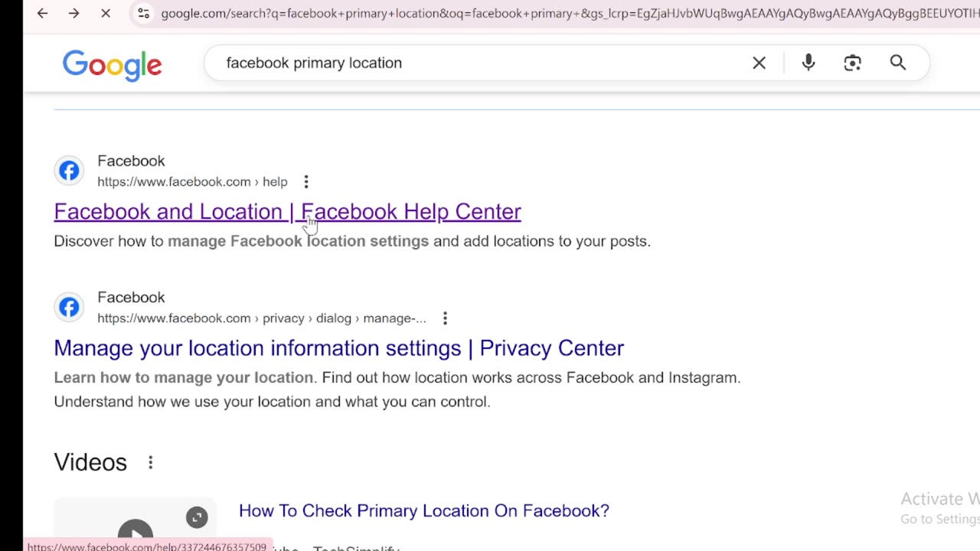Click the 'https://www.facebook.com › help' URL text
Image resolution: width=980 pixels, height=551 pixels.
pos(192,181)
